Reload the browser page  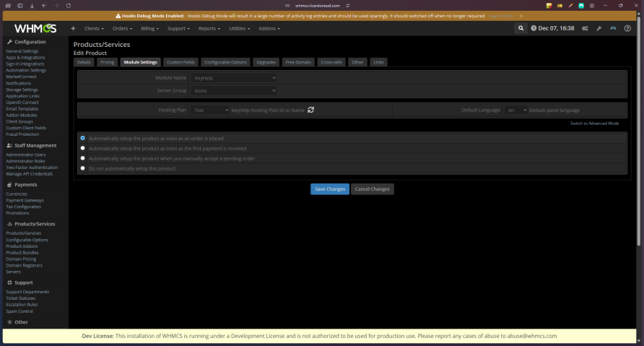click(69, 6)
